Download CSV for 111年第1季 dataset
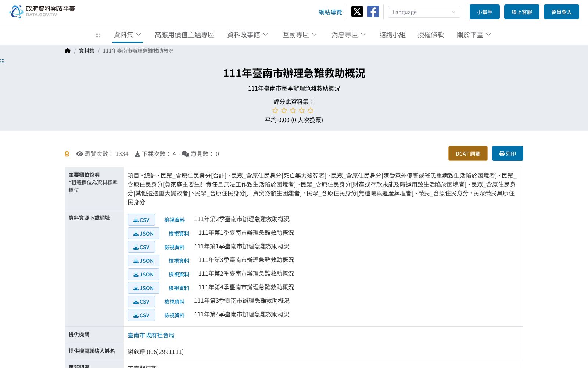 click(141, 247)
